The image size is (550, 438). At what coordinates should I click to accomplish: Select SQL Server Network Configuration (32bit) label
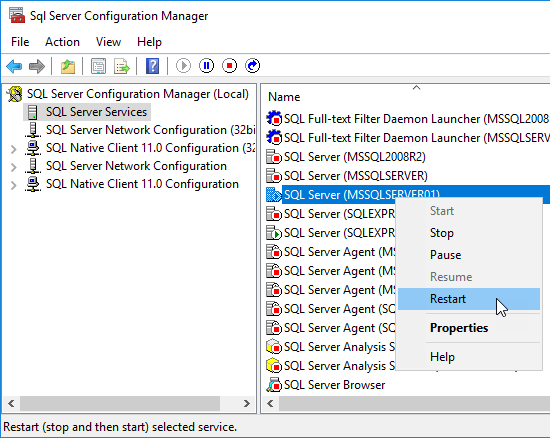tap(151, 130)
